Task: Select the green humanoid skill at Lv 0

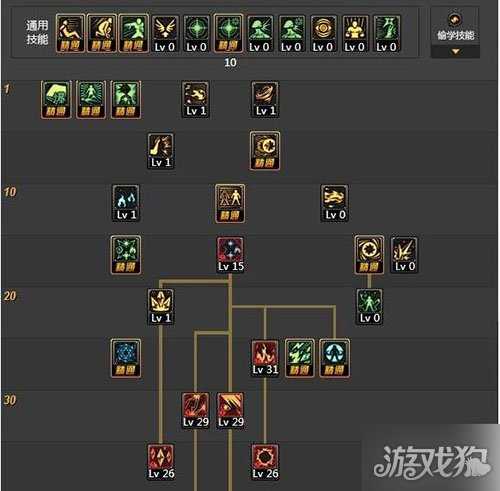Action: click(369, 307)
